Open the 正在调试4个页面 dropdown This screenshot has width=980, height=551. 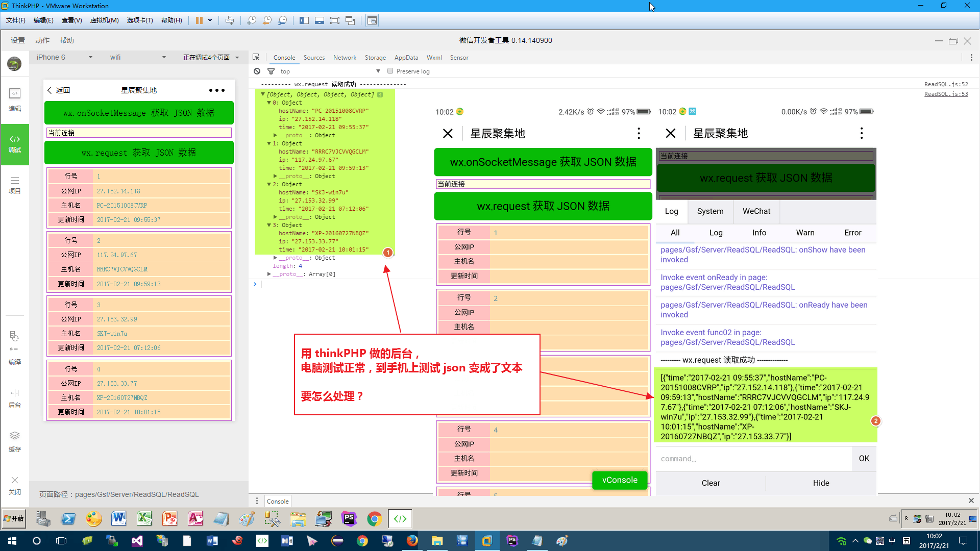tap(211, 57)
